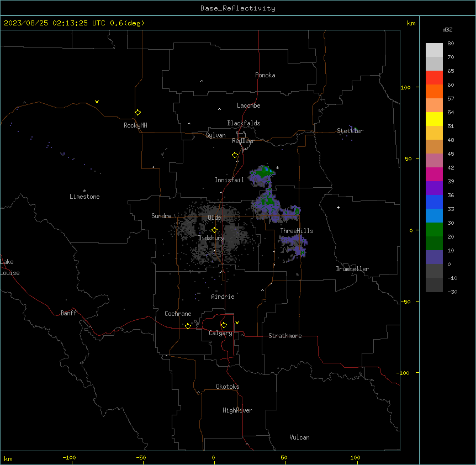Viewport: 476px width, 465px height.
Task: Click the green 30–20 dBZ swatch
Action: 434,230
